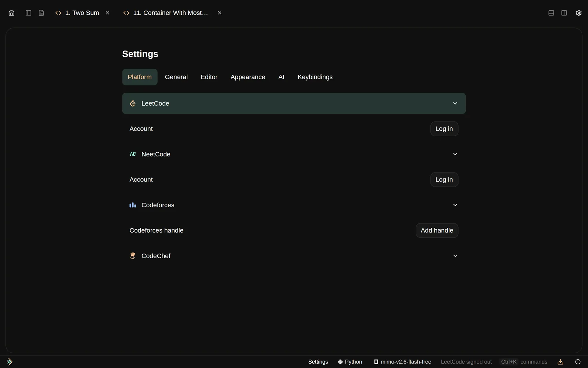
Task: Click the LeetCode signed out status
Action: pyautogui.click(x=466, y=362)
